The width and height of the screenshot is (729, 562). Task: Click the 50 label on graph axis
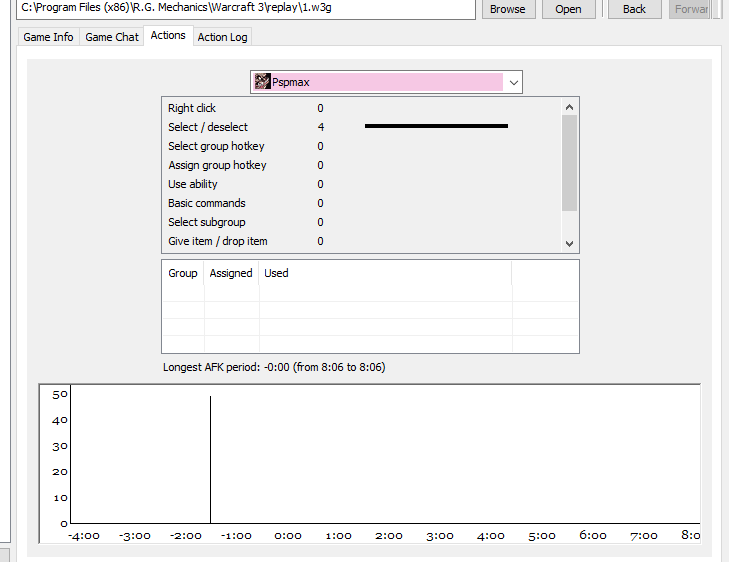pyautogui.click(x=60, y=395)
